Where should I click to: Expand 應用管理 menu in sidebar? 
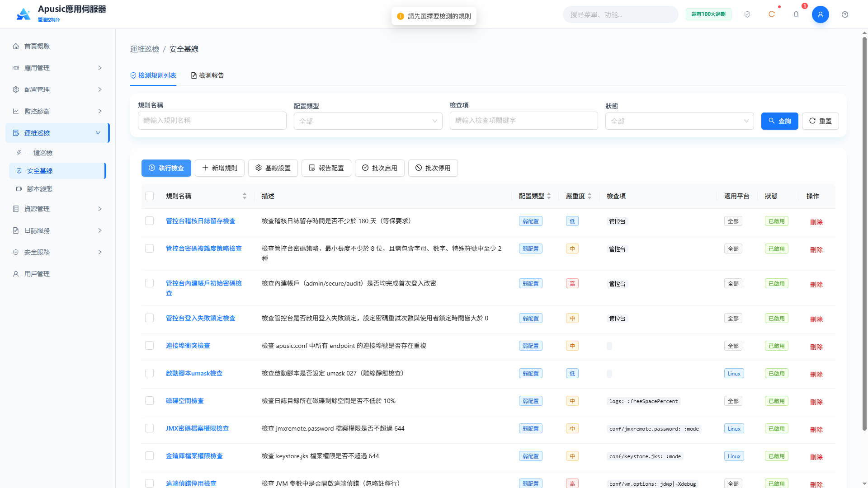(57, 68)
